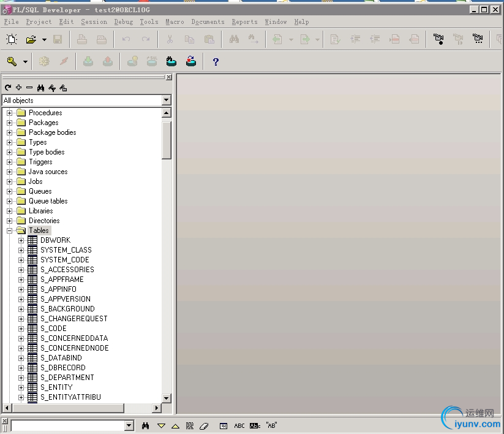Viewport: 504px width, 434px height.
Task: Collapse the Tables folder node
Action: coord(9,230)
